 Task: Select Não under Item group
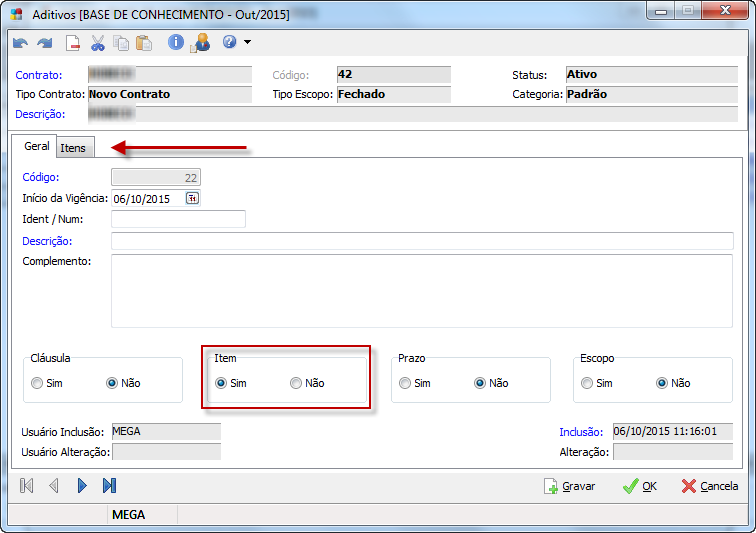tap(296, 383)
